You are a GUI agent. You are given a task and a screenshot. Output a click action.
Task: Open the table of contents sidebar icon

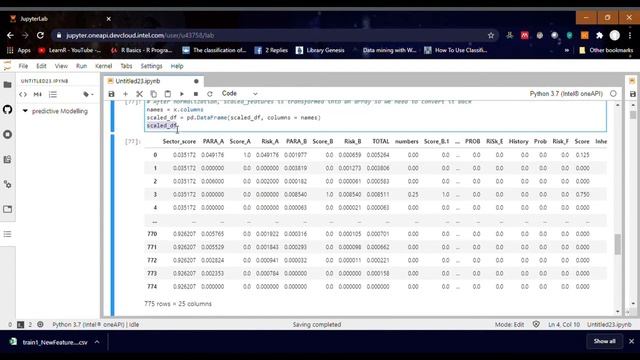click(7, 234)
